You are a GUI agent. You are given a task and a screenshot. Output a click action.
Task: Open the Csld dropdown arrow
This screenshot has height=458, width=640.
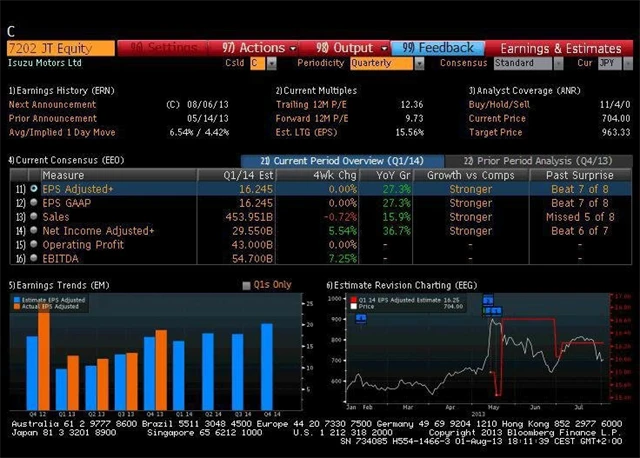click(271, 63)
